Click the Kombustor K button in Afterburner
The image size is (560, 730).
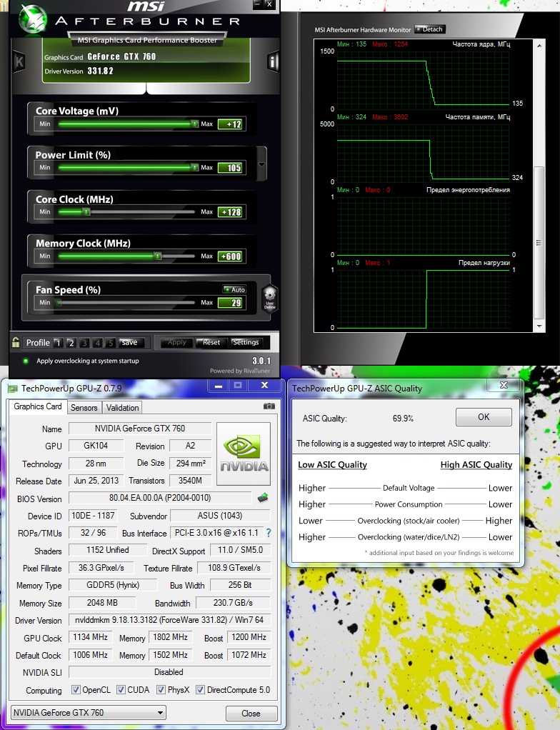pos(19,61)
